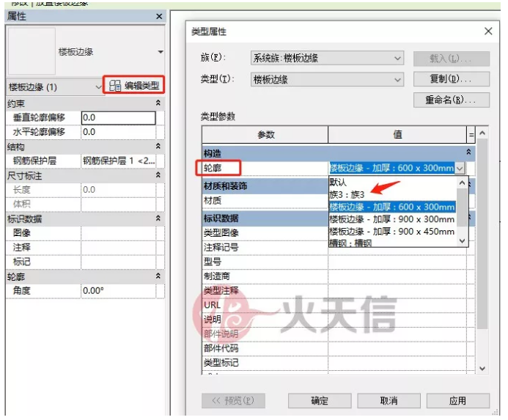Collapse the 结构 section in properties
The width and height of the screenshot is (508, 420).
[158, 146]
